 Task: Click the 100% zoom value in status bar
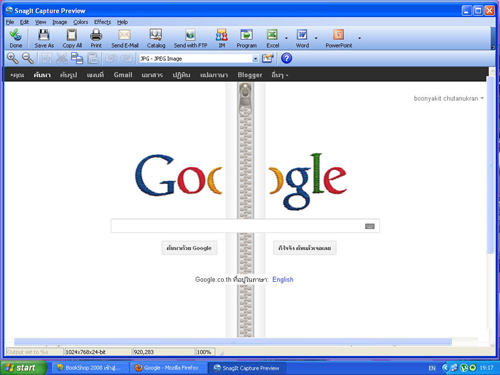pyautogui.click(x=205, y=352)
